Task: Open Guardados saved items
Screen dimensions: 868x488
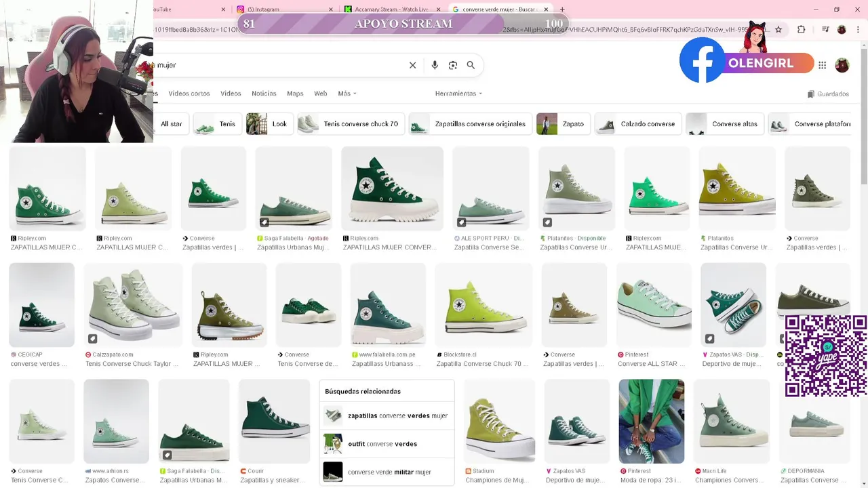Action: [828, 94]
